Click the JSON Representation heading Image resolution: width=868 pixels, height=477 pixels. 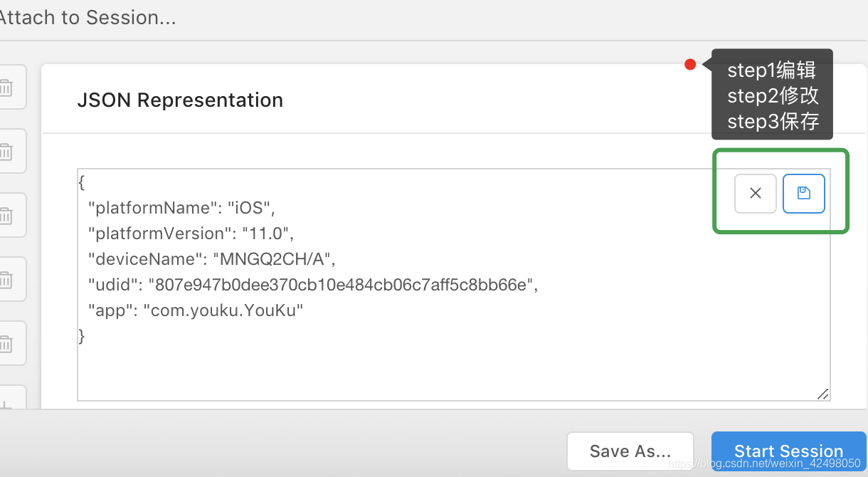pyautogui.click(x=180, y=100)
